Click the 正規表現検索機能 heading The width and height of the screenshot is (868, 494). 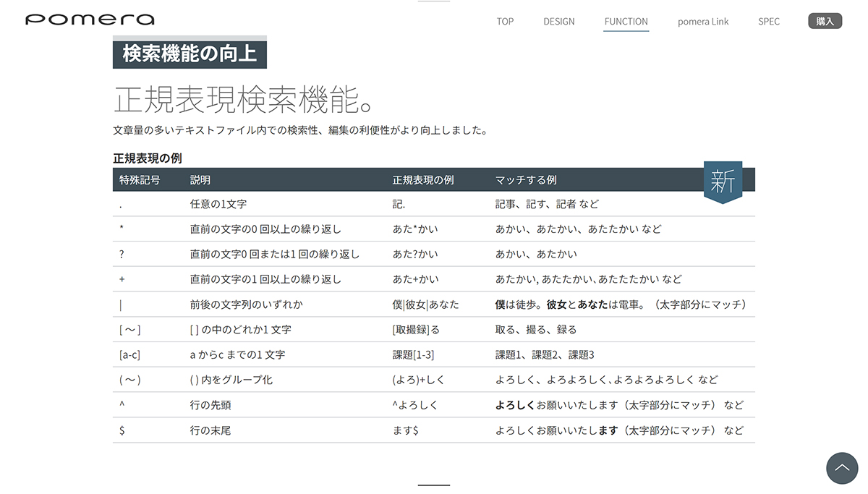[x=244, y=100]
